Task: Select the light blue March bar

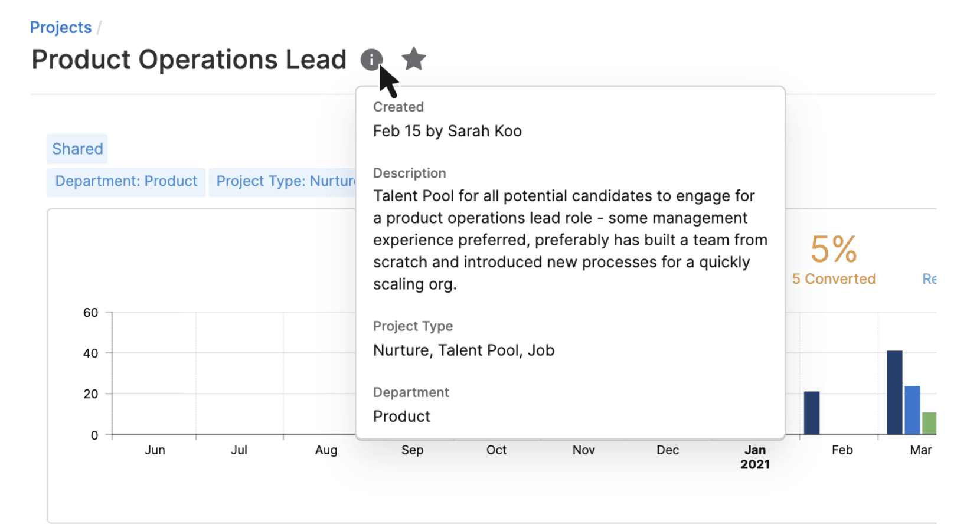Action: pyautogui.click(x=912, y=410)
